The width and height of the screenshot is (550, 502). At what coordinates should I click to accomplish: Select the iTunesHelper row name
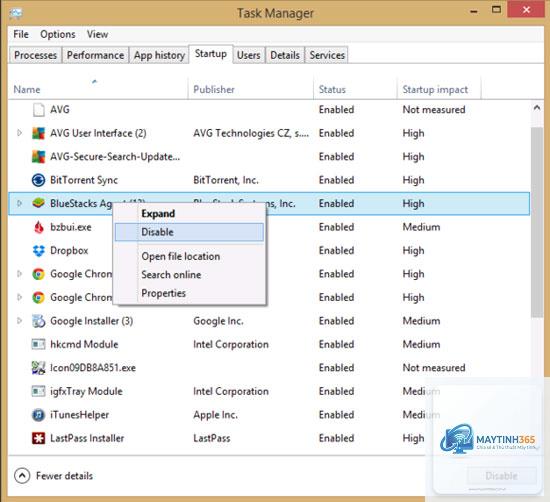(79, 415)
